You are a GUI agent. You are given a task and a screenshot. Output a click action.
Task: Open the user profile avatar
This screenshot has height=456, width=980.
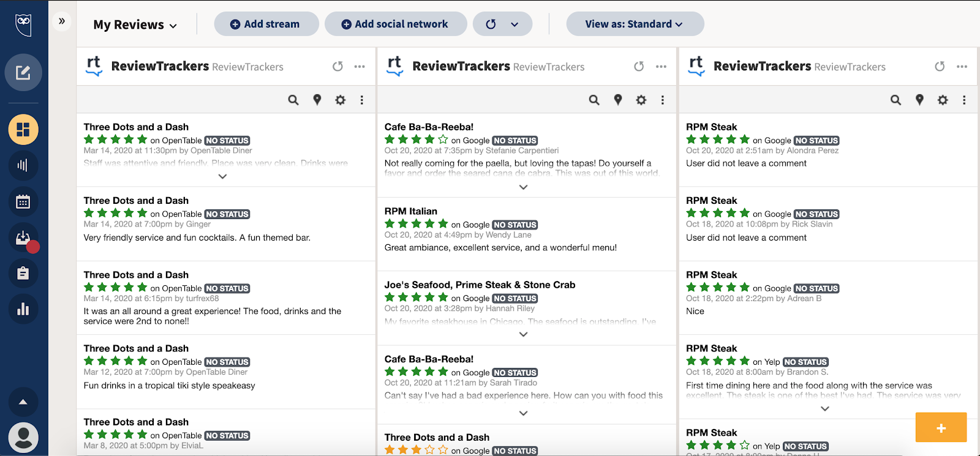coord(23,438)
